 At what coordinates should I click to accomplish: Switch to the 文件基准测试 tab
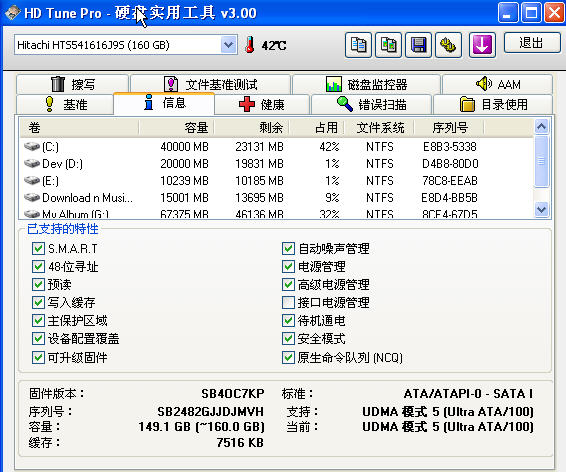pos(210,84)
